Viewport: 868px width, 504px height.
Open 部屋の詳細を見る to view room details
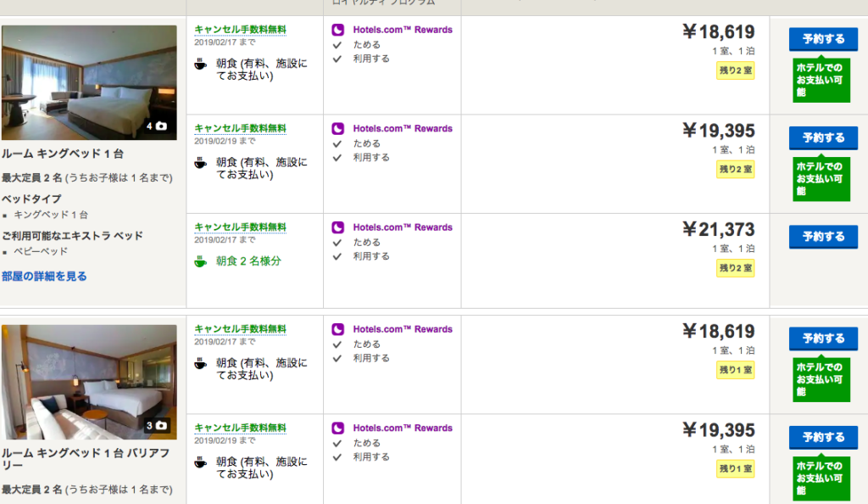coord(44,277)
